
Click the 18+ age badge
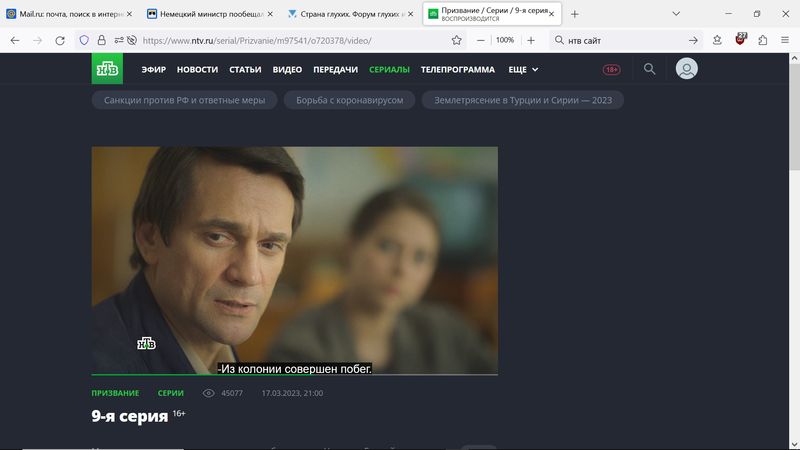tap(611, 69)
